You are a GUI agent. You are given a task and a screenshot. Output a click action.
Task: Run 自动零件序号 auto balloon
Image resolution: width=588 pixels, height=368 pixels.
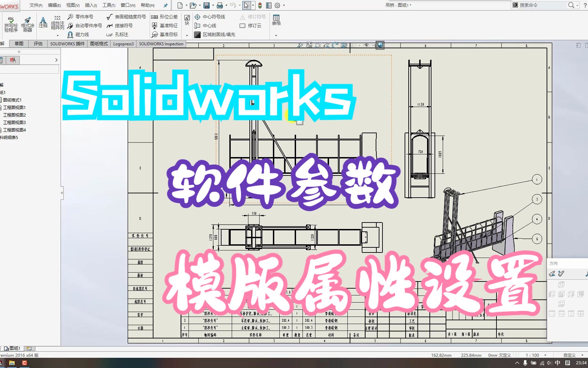(85, 26)
